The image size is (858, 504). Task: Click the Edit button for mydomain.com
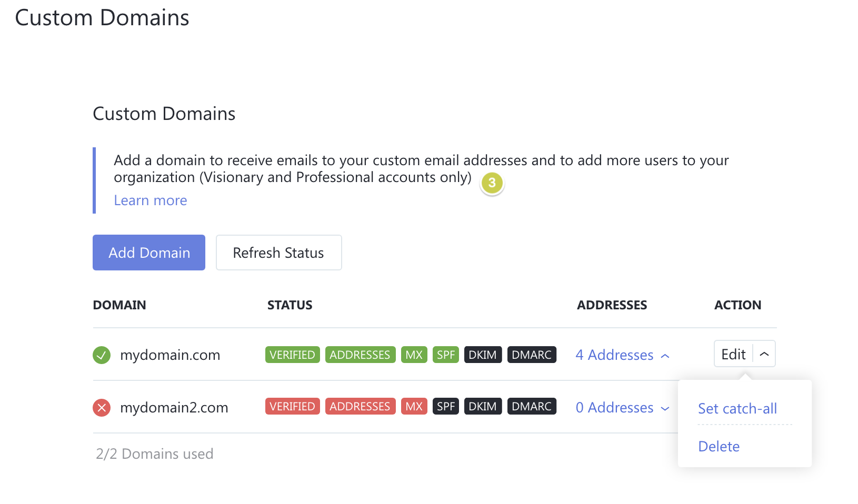coord(734,354)
